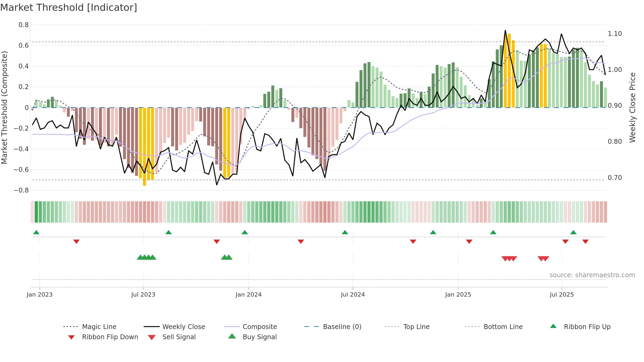Click the ribbon flip down marker around October 2024

click(x=413, y=242)
